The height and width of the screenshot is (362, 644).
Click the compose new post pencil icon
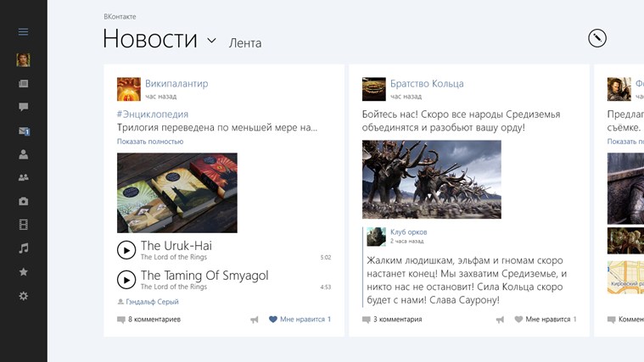tap(597, 38)
